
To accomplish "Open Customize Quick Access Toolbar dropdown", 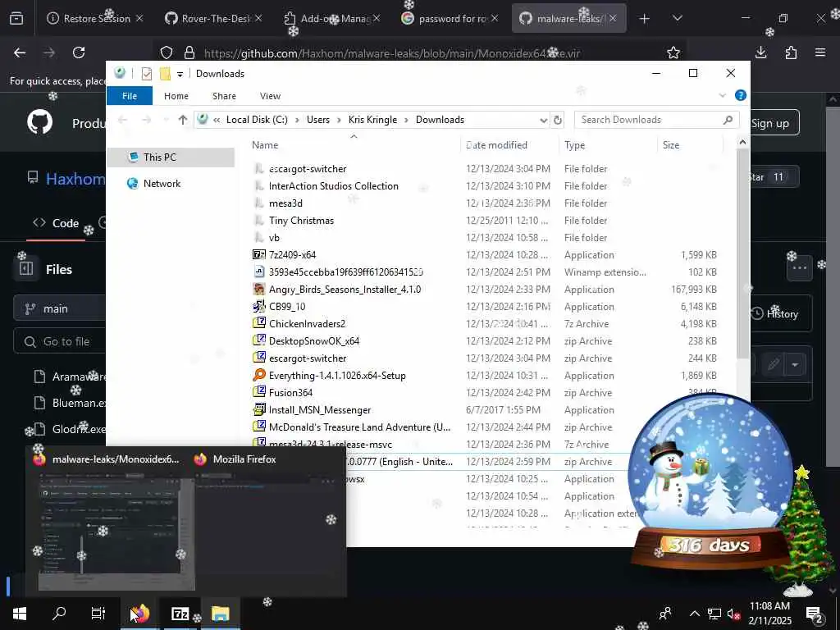I will [180, 74].
